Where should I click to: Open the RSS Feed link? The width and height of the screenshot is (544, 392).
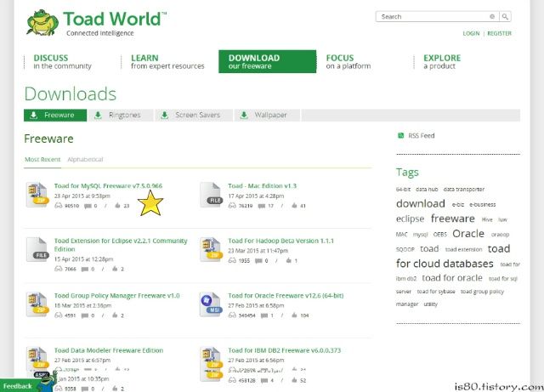tap(422, 135)
